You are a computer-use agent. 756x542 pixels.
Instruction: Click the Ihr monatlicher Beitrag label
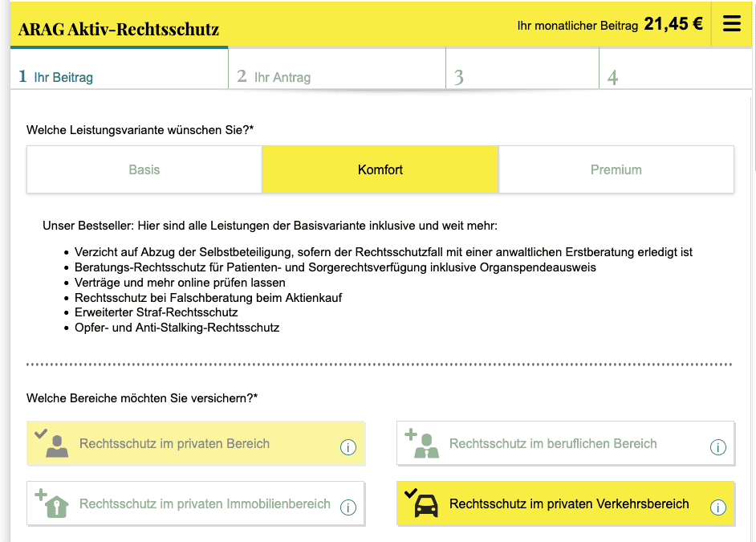click(x=578, y=26)
